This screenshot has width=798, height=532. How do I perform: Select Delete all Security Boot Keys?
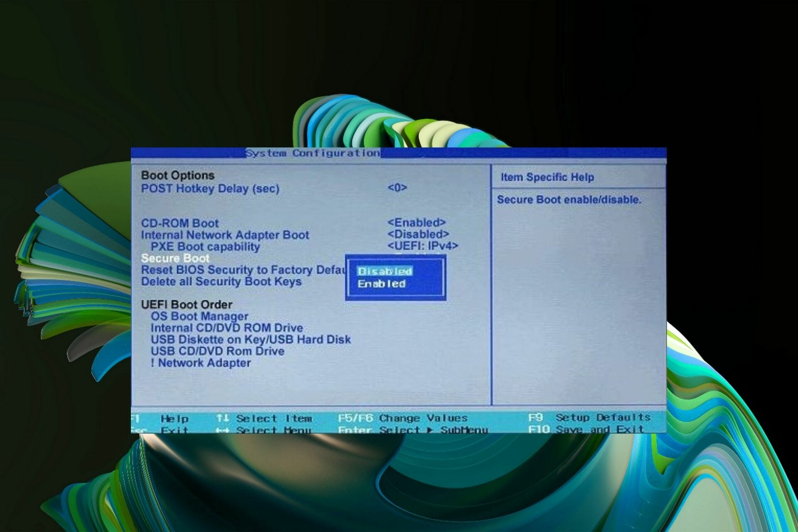tap(221, 281)
